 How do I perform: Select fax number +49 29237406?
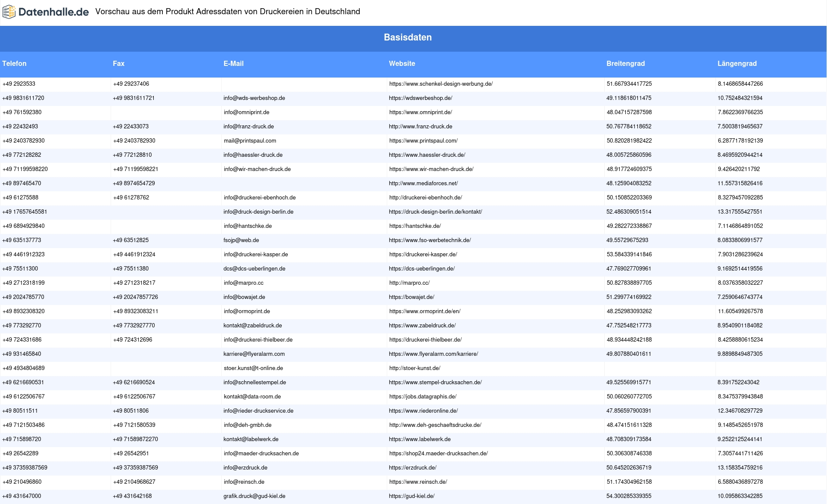click(131, 84)
